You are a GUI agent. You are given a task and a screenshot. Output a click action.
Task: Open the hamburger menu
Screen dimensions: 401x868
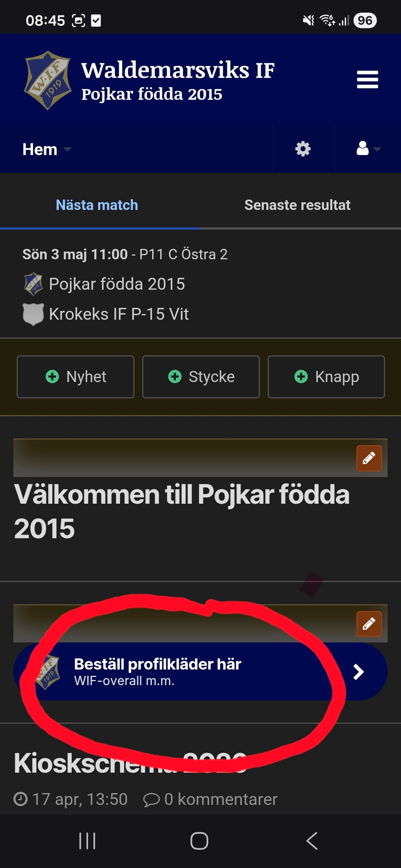367,79
